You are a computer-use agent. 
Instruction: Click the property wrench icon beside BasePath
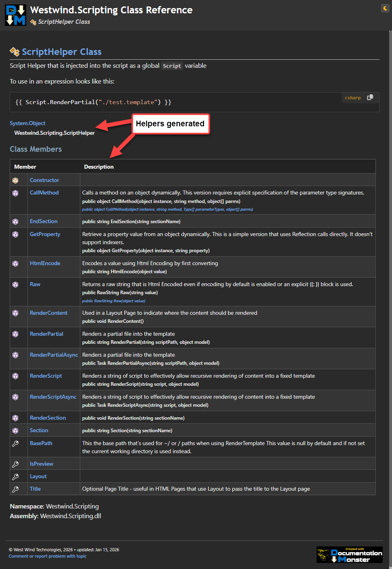point(15,443)
